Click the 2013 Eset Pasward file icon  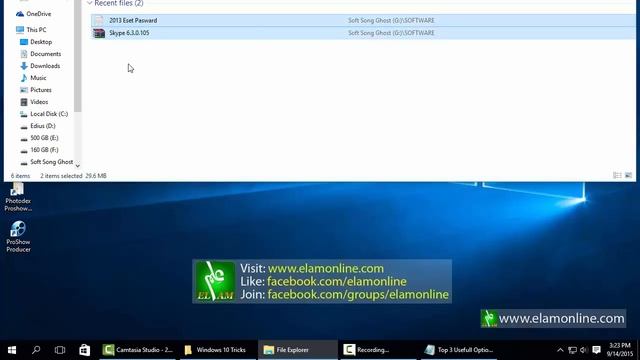coord(99,20)
